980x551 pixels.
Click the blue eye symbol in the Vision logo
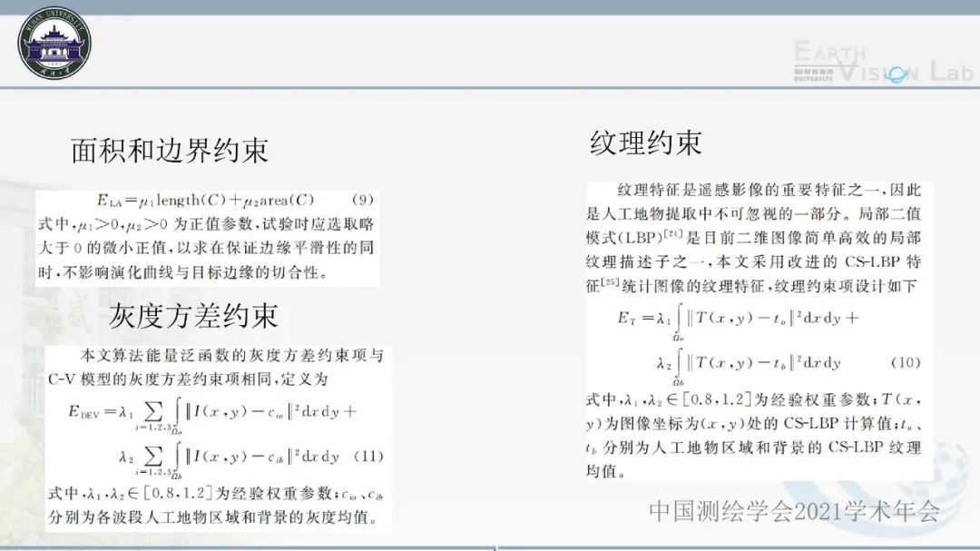897,74
